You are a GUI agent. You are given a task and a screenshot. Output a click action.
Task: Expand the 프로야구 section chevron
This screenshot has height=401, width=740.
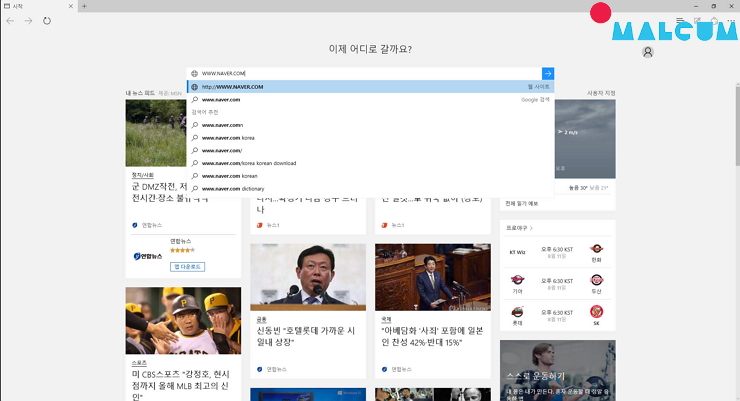[x=532, y=228]
